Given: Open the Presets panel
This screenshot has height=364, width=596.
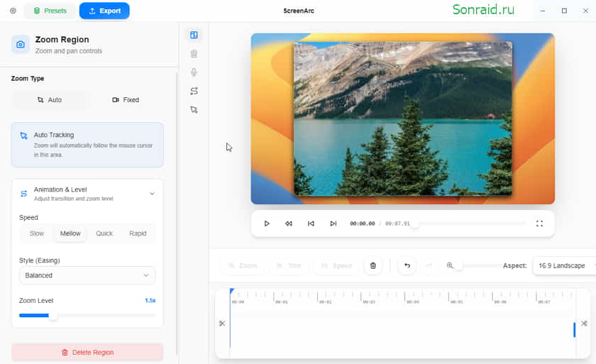Looking at the screenshot, I should pos(50,11).
